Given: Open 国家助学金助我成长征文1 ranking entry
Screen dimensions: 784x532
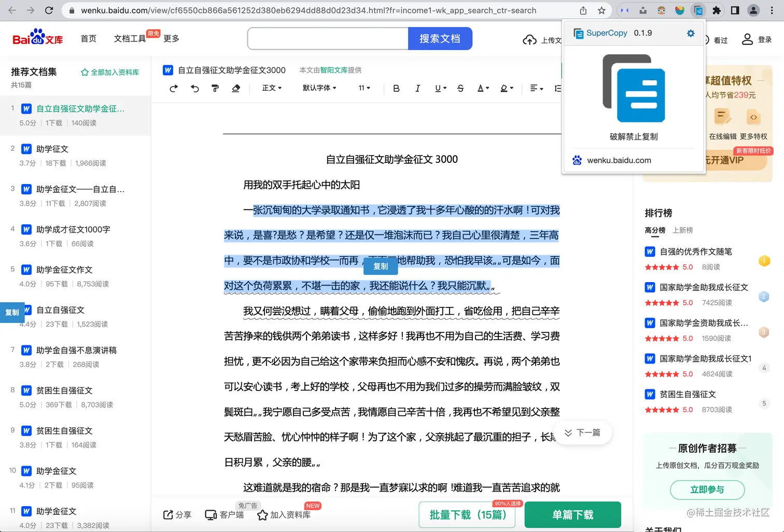Looking at the screenshot, I should pyautogui.click(x=705, y=358).
